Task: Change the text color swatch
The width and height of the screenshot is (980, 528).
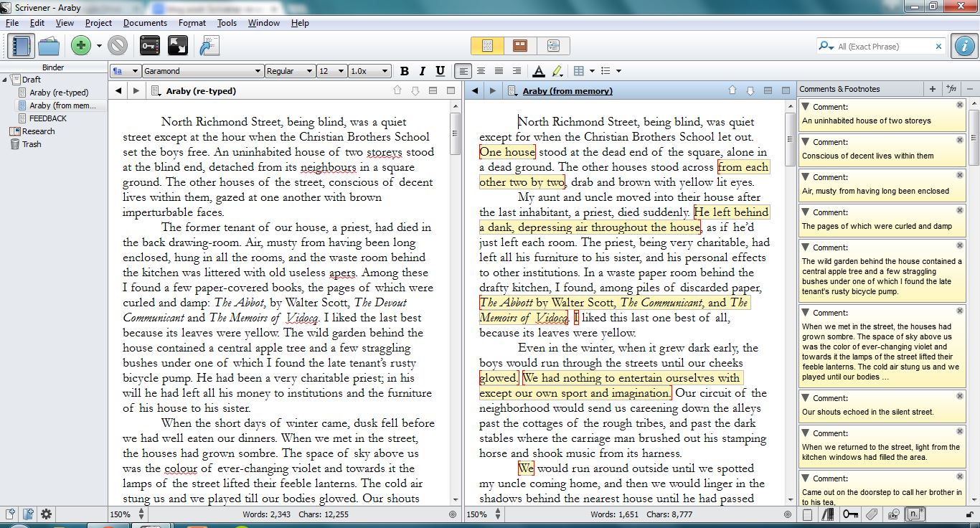Action: point(538,71)
